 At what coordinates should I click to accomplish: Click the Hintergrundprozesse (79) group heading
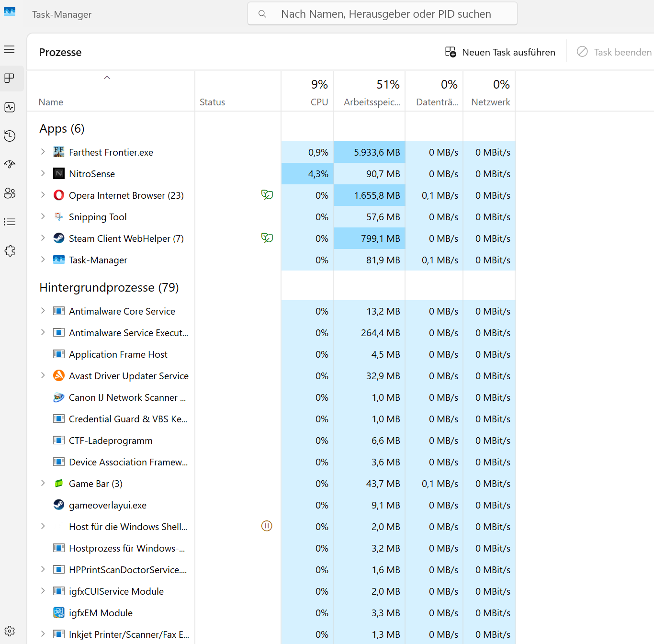[109, 287]
